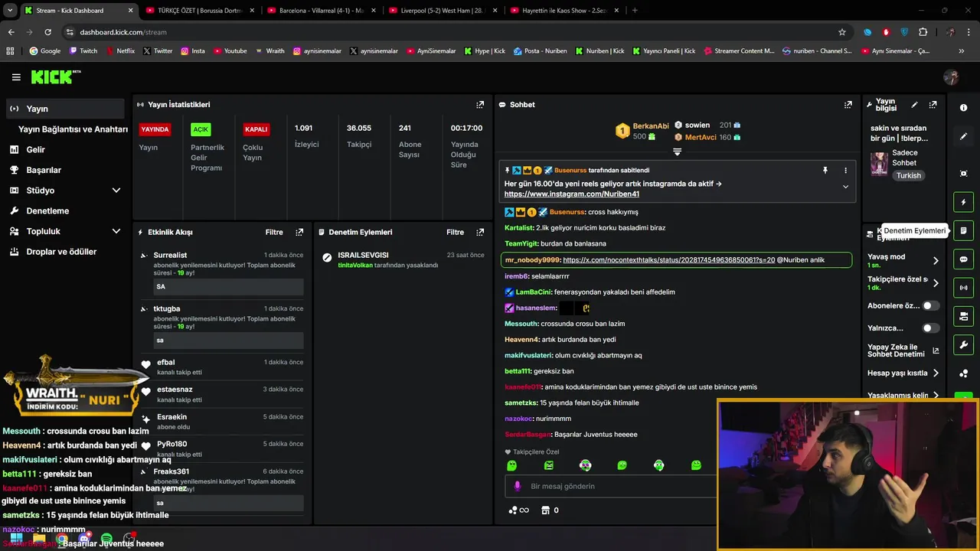Click the pinned message pin icon

(x=825, y=171)
